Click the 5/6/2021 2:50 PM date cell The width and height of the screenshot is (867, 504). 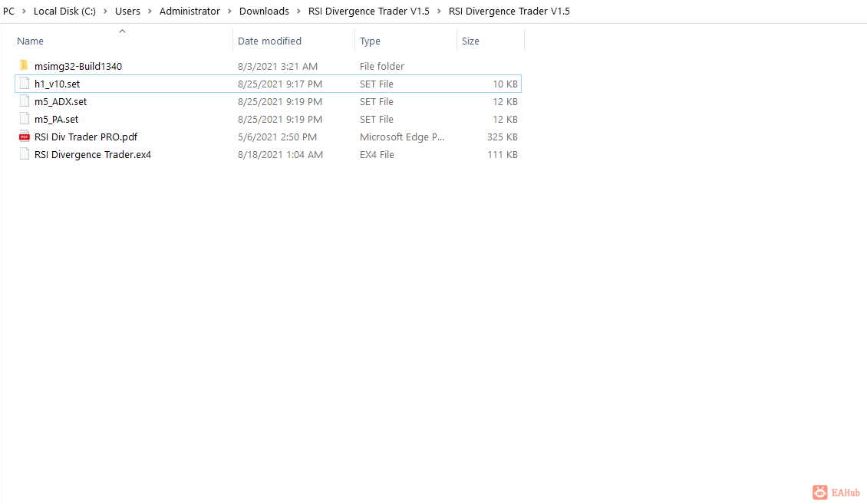pyautogui.click(x=277, y=137)
